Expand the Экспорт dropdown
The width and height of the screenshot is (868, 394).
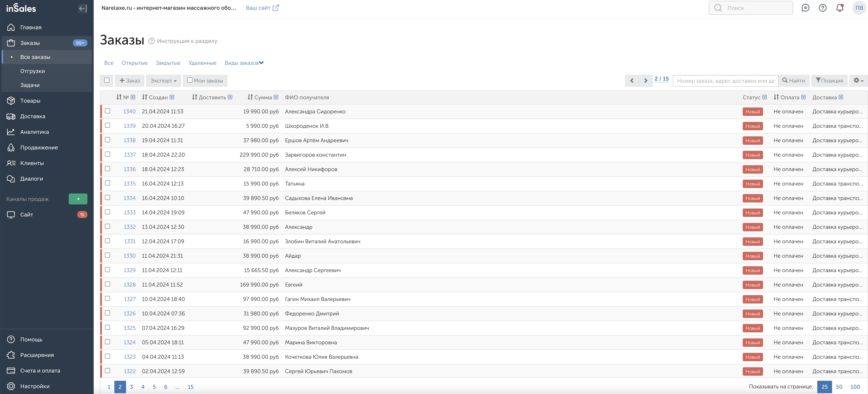tap(163, 81)
